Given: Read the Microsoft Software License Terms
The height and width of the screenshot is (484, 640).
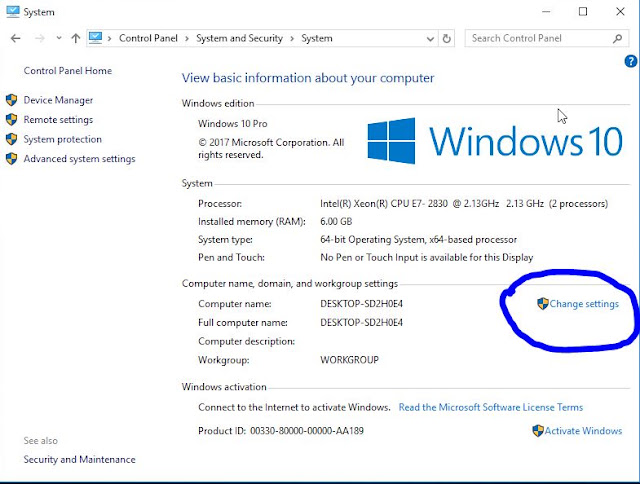Looking at the screenshot, I should click(491, 407).
